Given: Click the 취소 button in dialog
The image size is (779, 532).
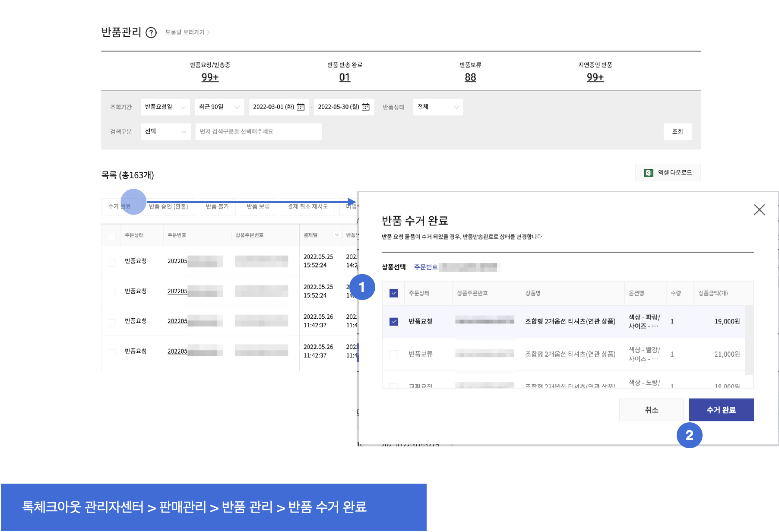Looking at the screenshot, I should (651, 410).
